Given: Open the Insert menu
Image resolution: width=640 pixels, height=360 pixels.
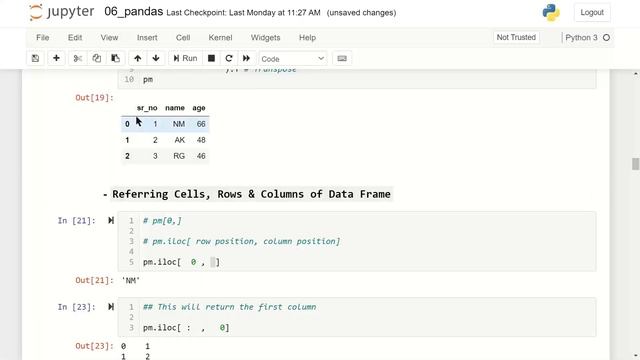Looking at the screenshot, I should coord(147,38).
